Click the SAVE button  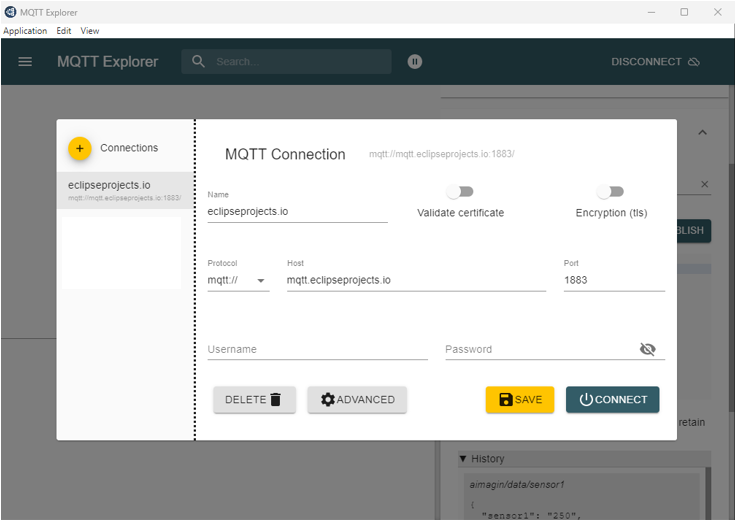click(520, 400)
